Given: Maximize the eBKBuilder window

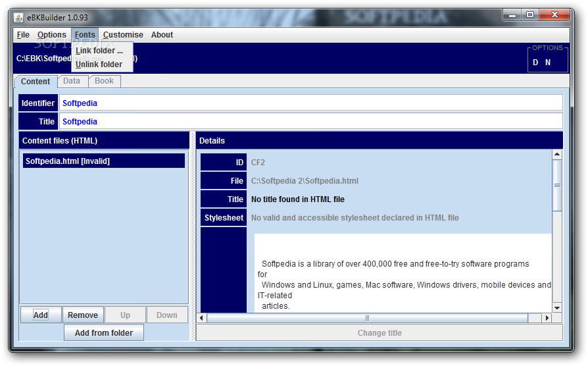Looking at the screenshot, I should [x=530, y=15].
